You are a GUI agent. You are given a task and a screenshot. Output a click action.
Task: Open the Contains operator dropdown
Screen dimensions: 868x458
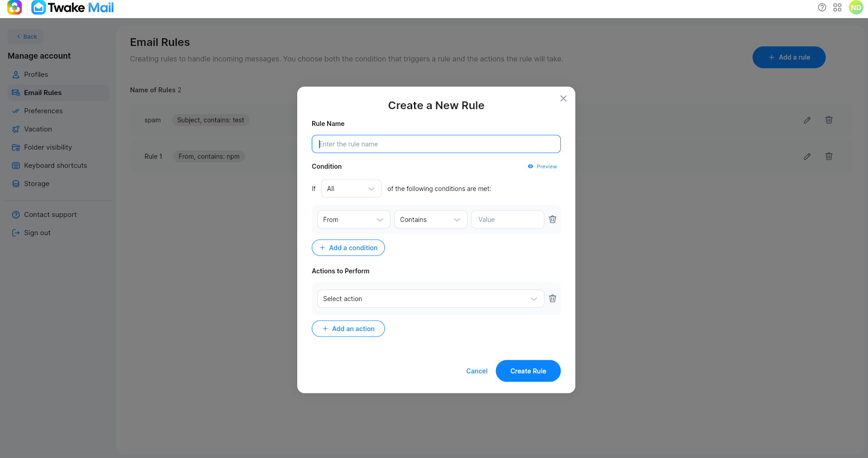(x=430, y=219)
